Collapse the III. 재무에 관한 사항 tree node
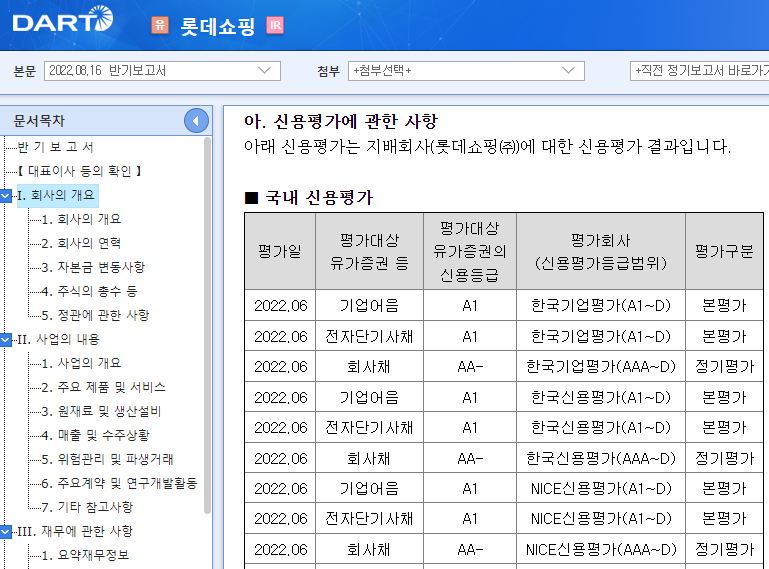 click(x=5, y=531)
